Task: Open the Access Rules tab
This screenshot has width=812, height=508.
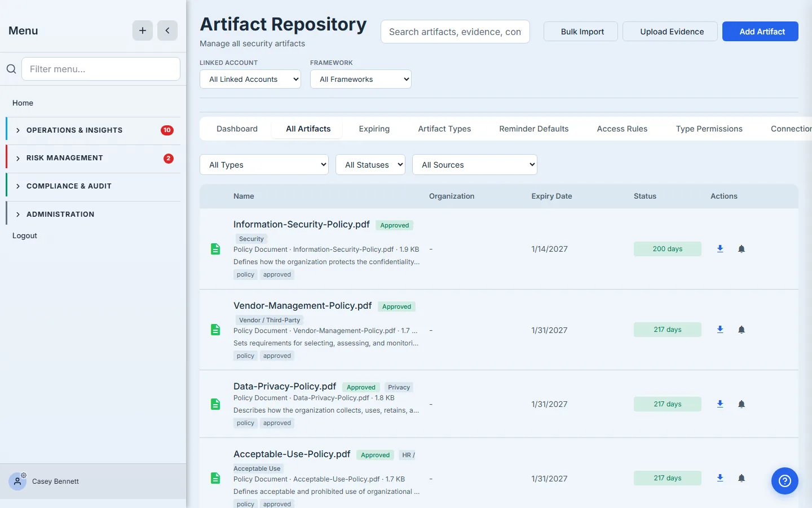Action: tap(622, 129)
